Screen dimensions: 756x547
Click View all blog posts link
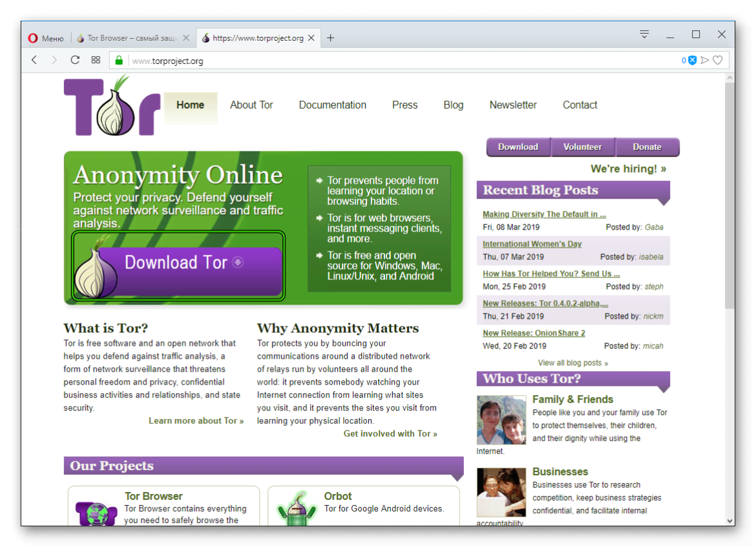[572, 363]
